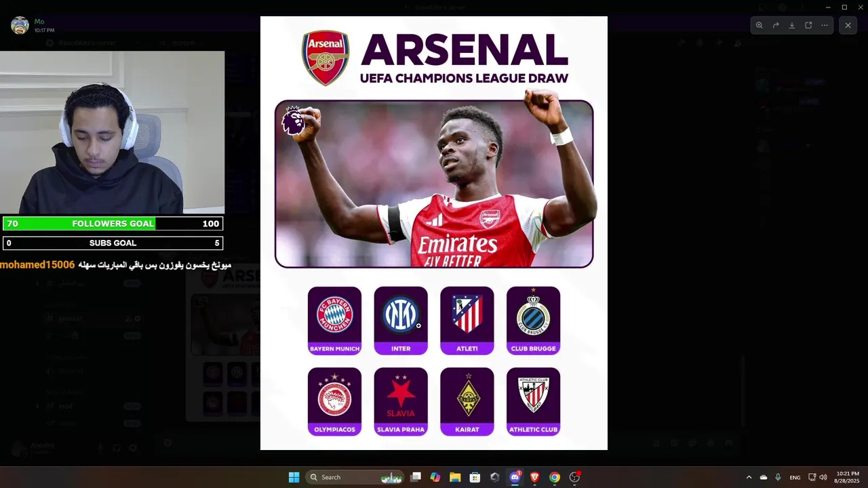
Task: Click the Atleti club card
Action: [467, 321]
